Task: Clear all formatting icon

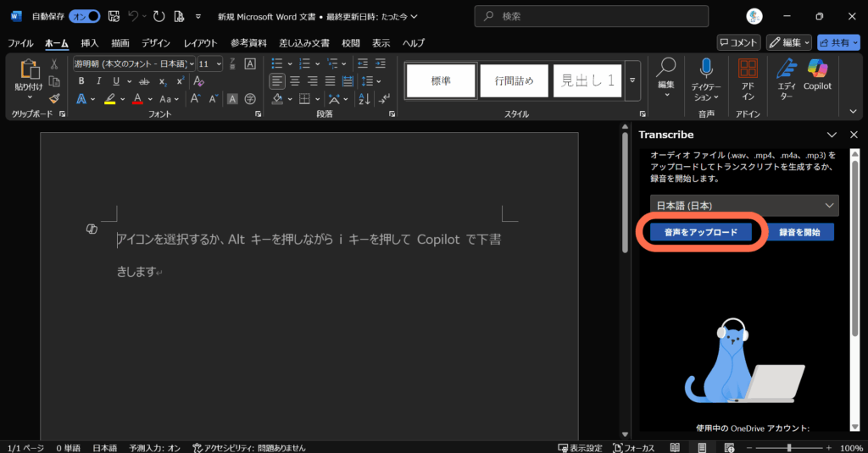Action: pyautogui.click(x=198, y=81)
